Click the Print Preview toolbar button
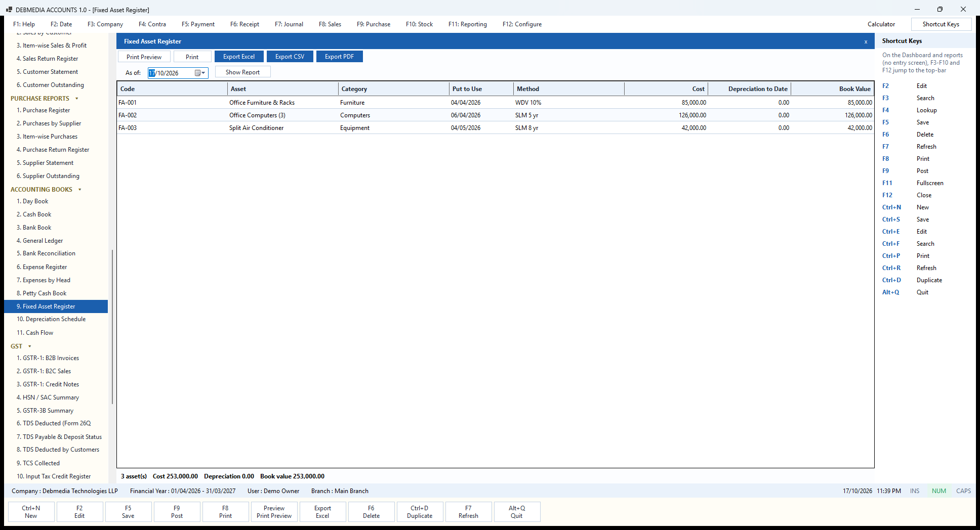 click(144, 57)
